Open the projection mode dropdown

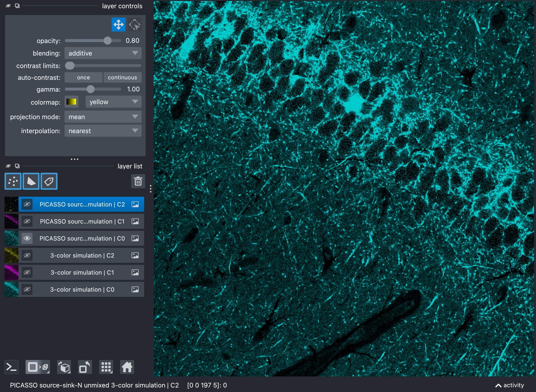[103, 117]
